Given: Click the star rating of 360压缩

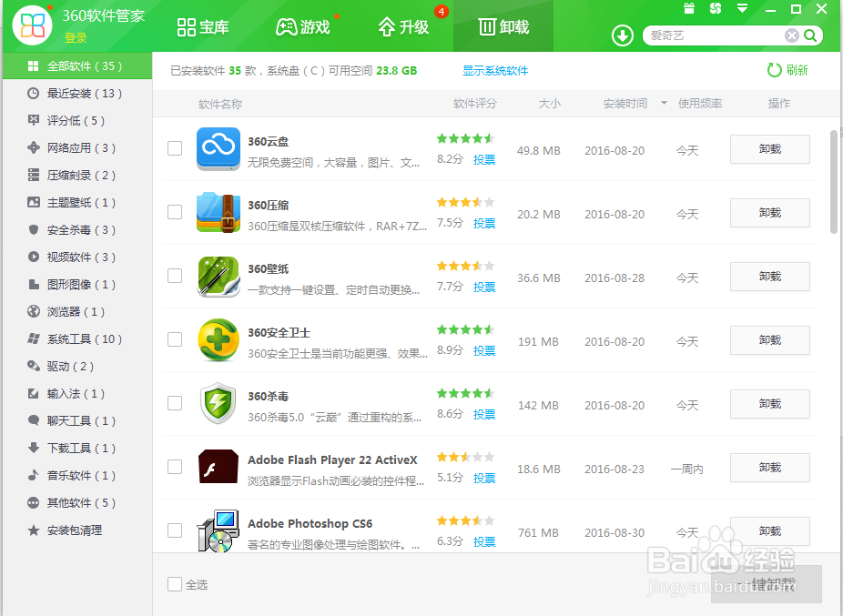Looking at the screenshot, I should (465, 202).
